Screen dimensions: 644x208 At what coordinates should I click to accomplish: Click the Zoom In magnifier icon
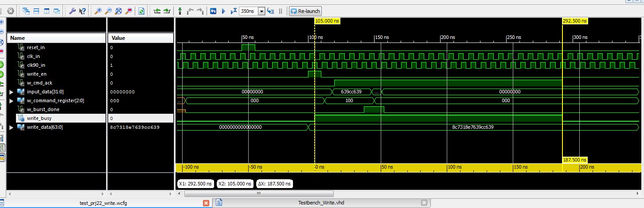pyautogui.click(x=98, y=11)
